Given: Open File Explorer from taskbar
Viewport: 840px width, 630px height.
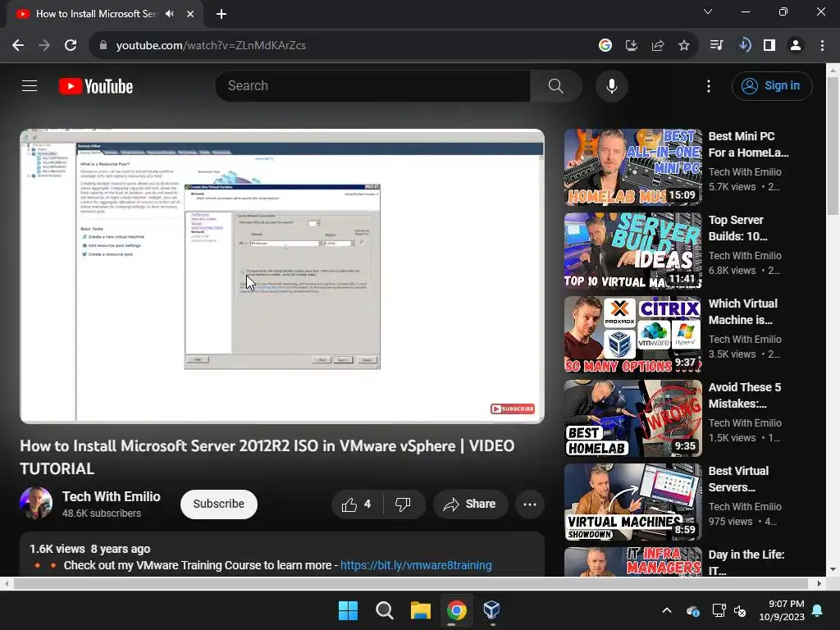Looking at the screenshot, I should 421,610.
